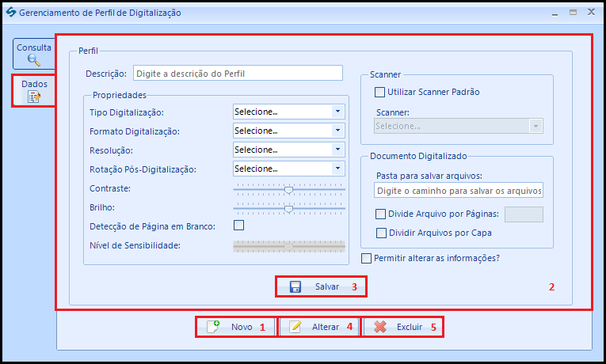Toggle Detecção de Página em Branco checkbox
This screenshot has width=606, height=364.
click(x=239, y=225)
